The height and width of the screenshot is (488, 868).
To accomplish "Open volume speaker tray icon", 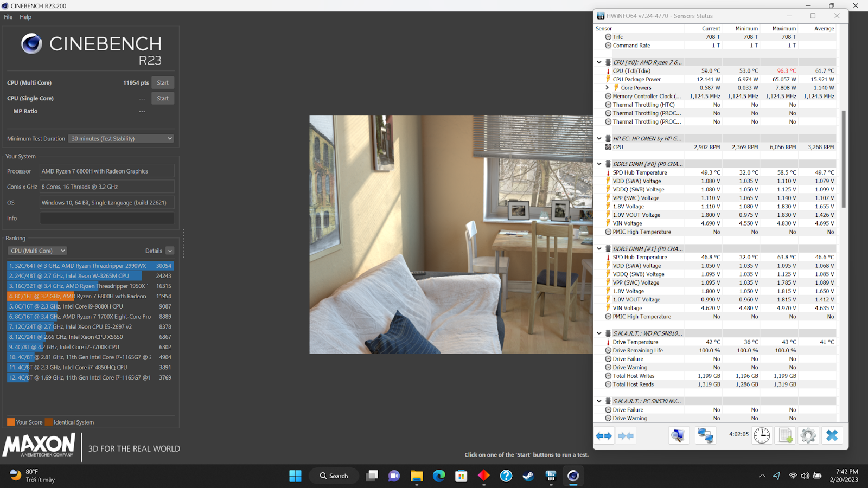I will pos(805,476).
